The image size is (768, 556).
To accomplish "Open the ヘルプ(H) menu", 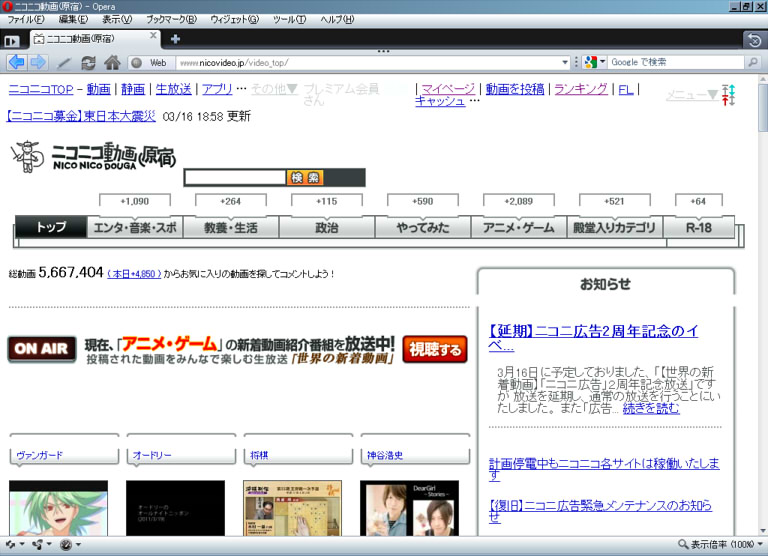I will click(x=337, y=20).
